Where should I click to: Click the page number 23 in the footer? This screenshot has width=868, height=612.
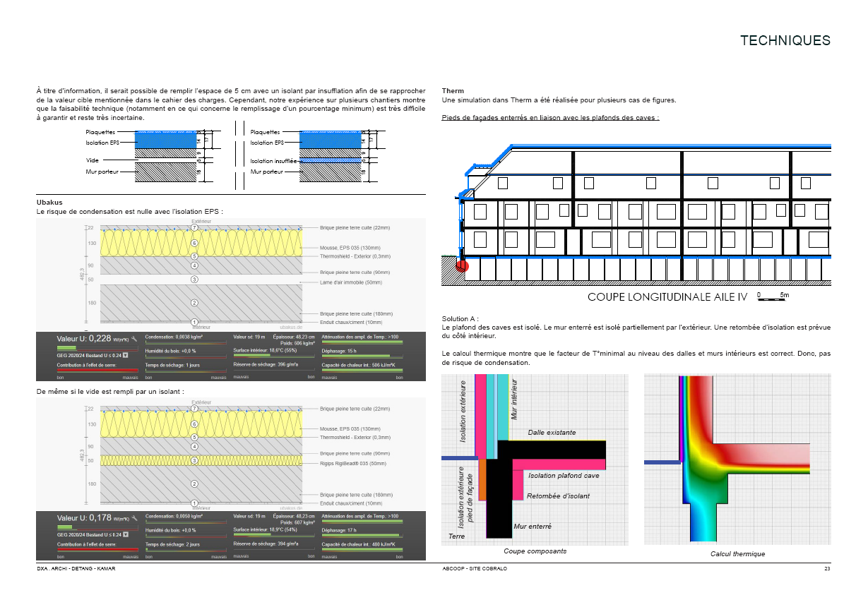click(827, 568)
